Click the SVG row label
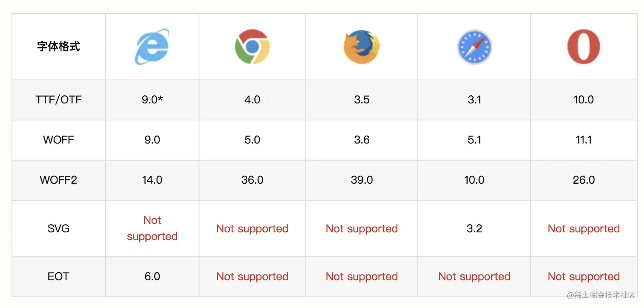 58,228
